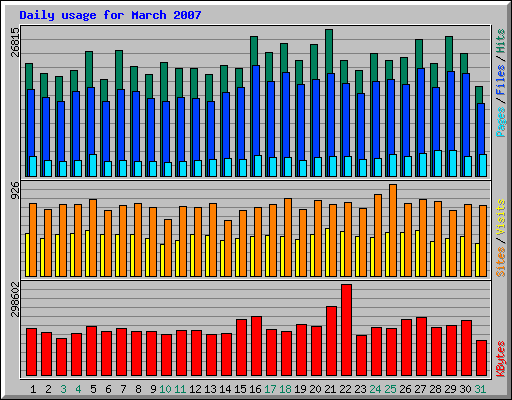Image resolution: width=512 pixels, height=400 pixels.
Task: Click the 26815 axis value
Action: click(15, 42)
